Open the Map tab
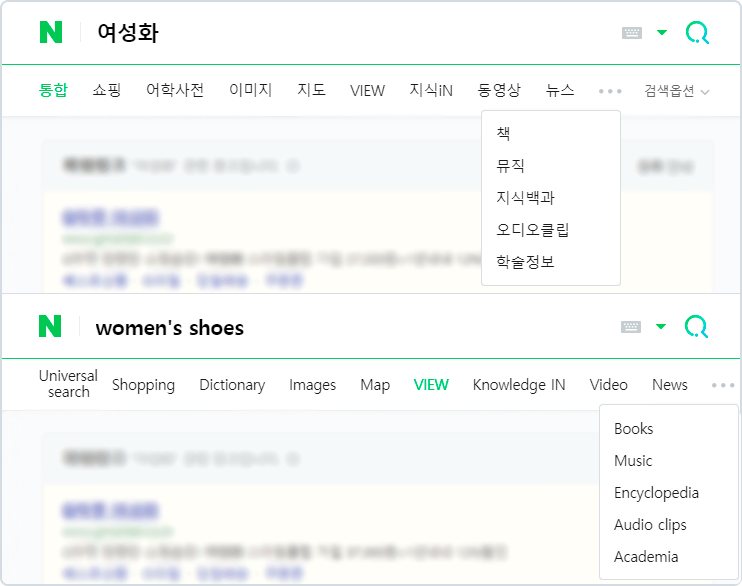Image resolution: width=742 pixels, height=586 pixels. 375,385
